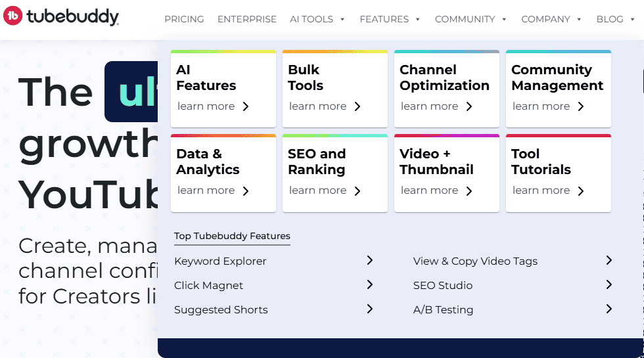Expand the Company dropdown arrow
The image size is (644, 358).
tap(579, 19)
